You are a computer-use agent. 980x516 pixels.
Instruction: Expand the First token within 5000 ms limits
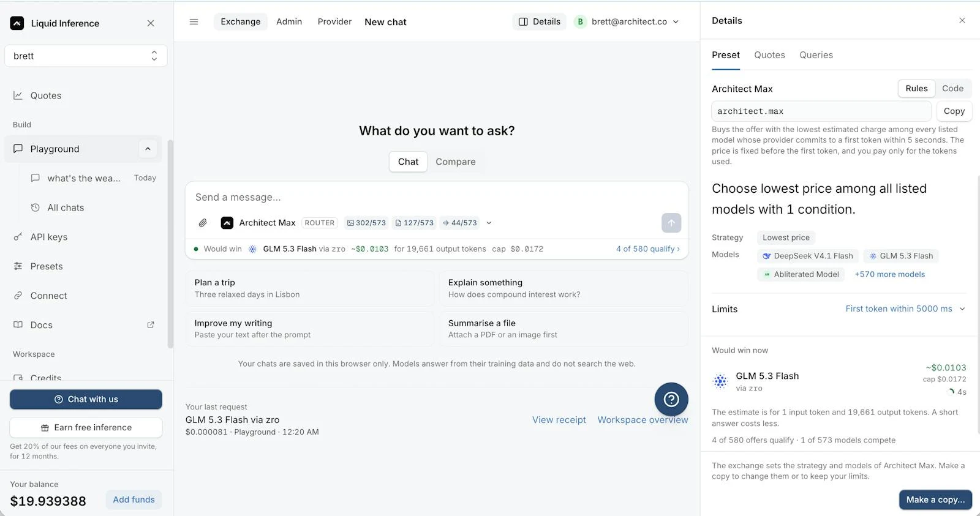(905, 309)
